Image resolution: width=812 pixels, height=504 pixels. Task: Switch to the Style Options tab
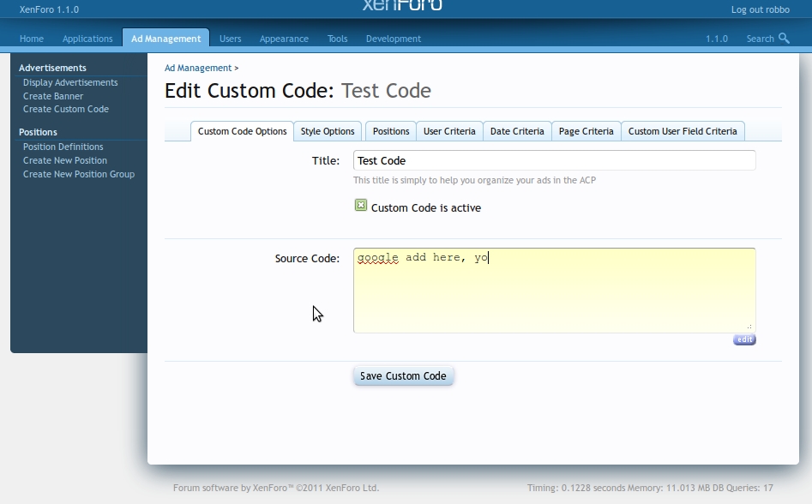[x=328, y=131]
